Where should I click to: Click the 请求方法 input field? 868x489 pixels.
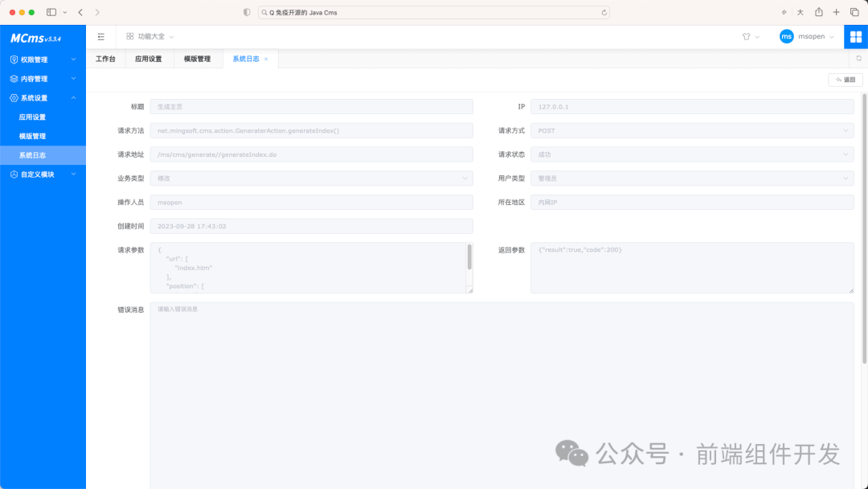click(311, 131)
